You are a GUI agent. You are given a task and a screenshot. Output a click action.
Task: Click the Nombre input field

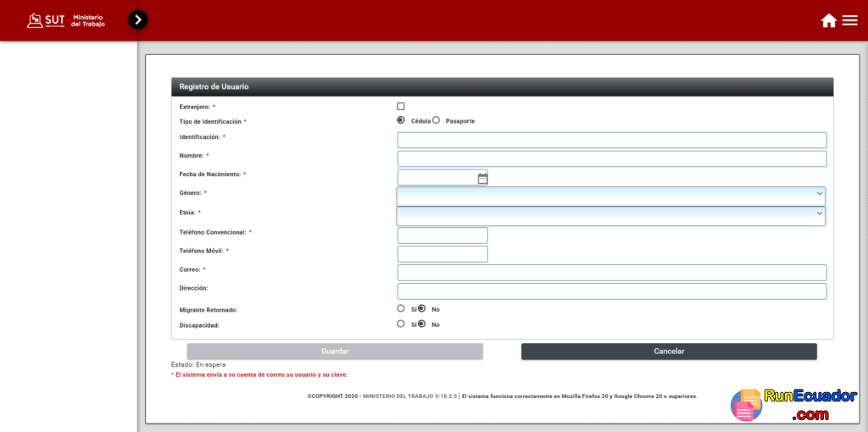tap(612, 158)
